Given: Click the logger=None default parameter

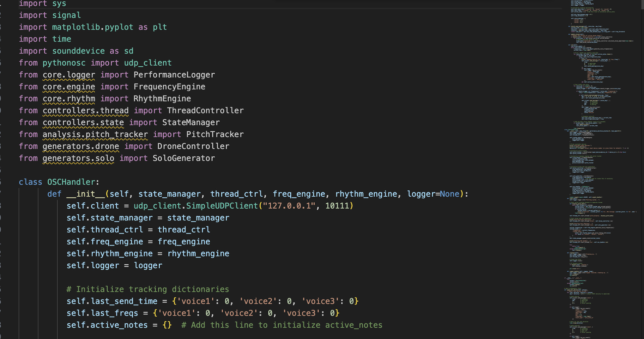Looking at the screenshot, I should (433, 194).
